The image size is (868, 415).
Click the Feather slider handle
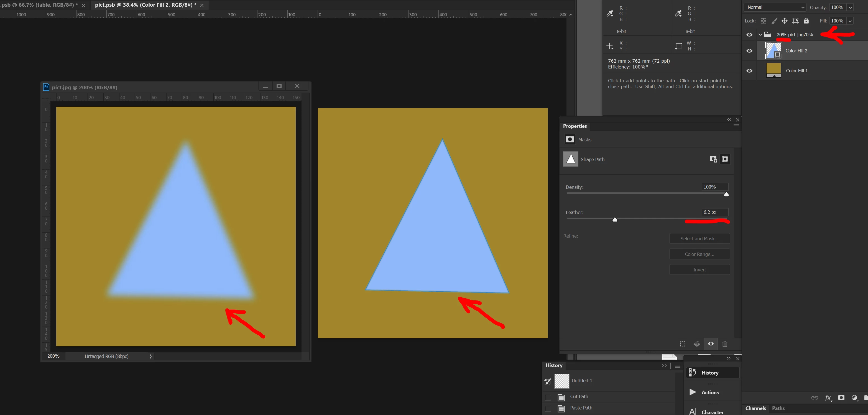[x=615, y=220]
